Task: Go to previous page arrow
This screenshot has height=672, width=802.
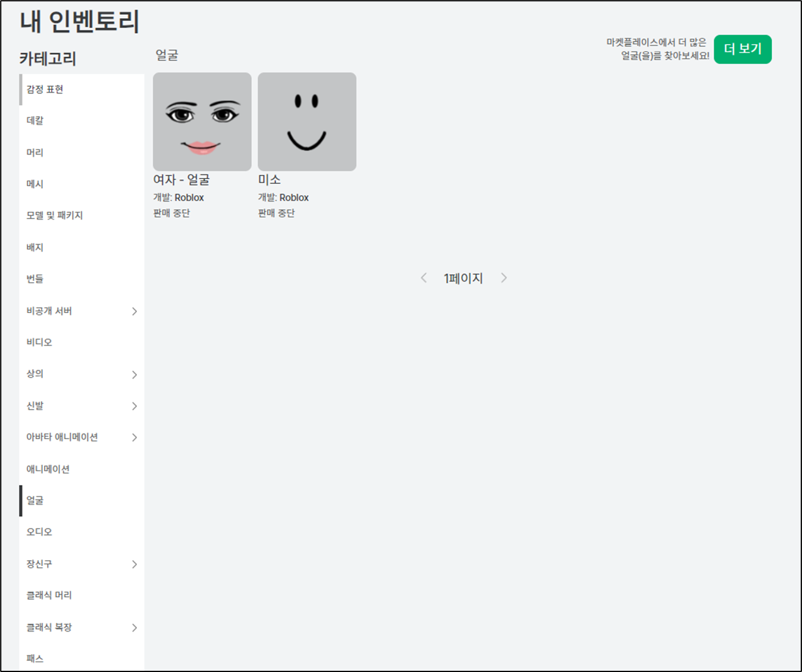Action: (424, 278)
